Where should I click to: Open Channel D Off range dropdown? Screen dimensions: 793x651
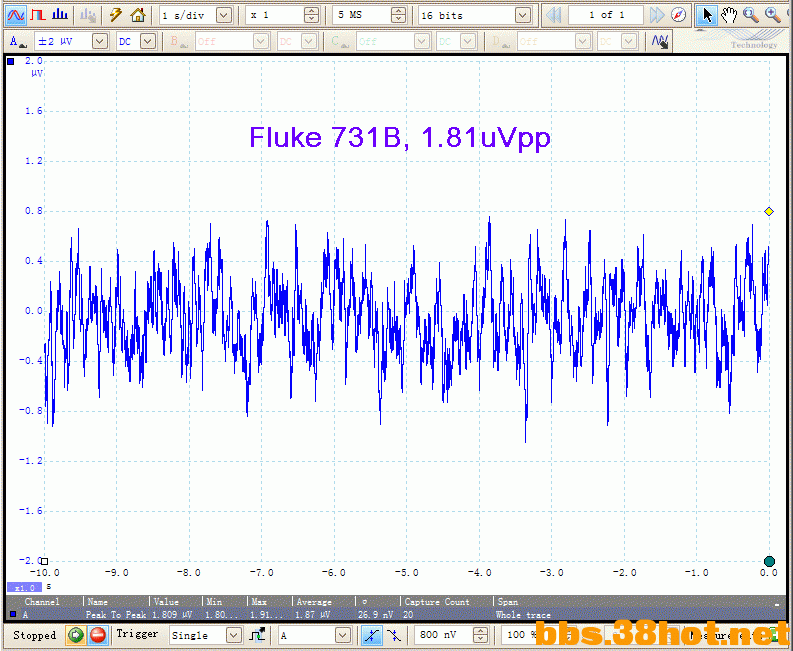[x=583, y=41]
